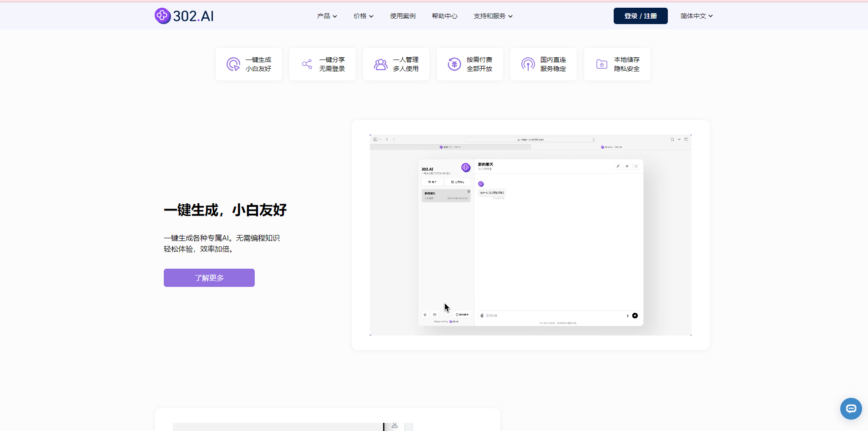Expand the 产品 dropdown menu
The height and width of the screenshot is (431, 868).
point(327,16)
